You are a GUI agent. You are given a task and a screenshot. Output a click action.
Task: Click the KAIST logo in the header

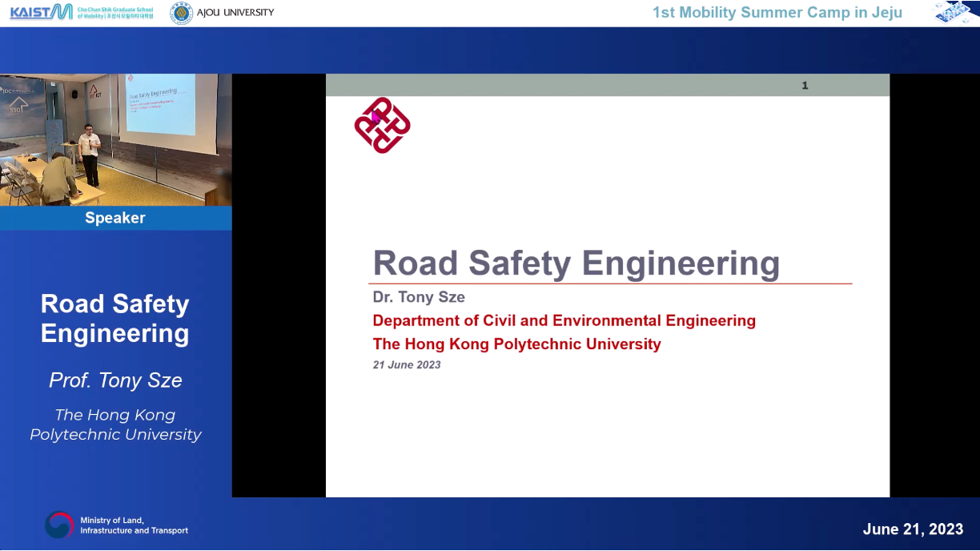point(41,12)
